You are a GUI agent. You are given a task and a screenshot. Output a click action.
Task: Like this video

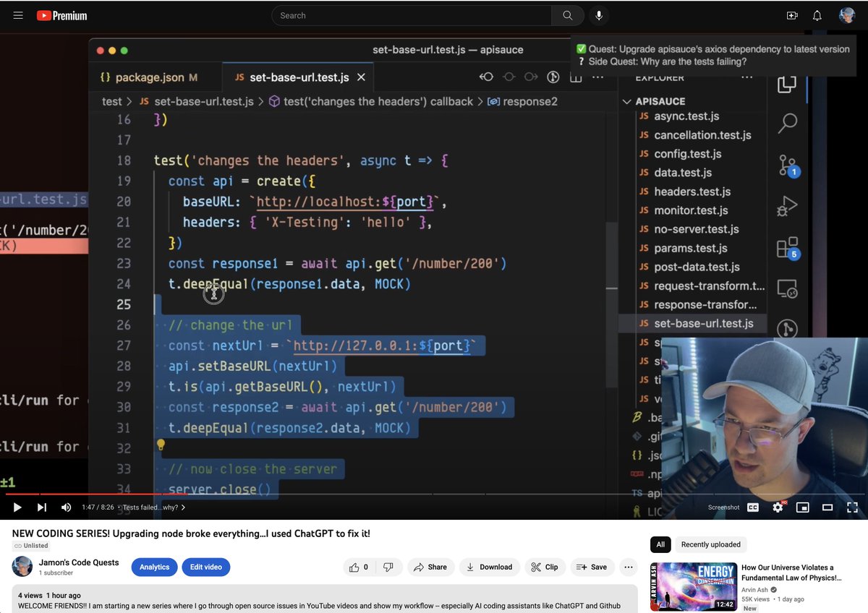point(359,567)
